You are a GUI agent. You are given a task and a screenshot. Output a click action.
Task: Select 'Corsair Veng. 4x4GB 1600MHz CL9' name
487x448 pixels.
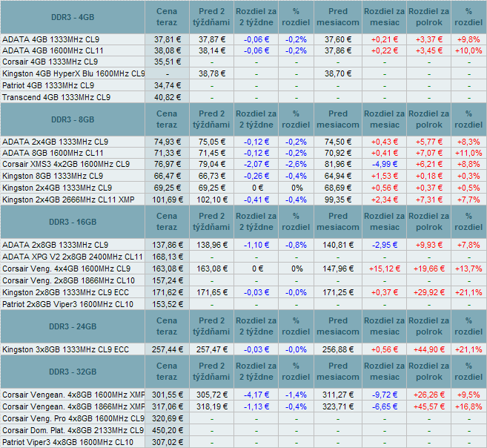(x=67, y=269)
